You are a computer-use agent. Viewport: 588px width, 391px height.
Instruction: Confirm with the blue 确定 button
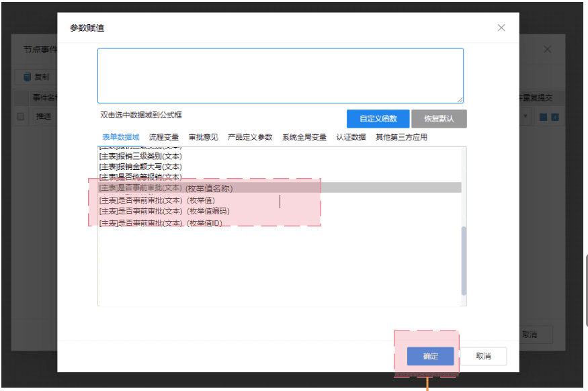(x=431, y=356)
